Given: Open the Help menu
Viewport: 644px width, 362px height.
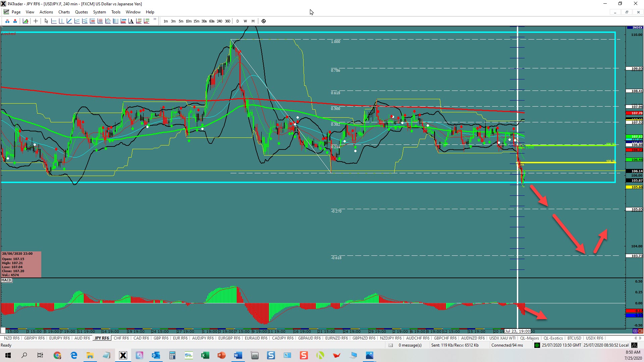Looking at the screenshot, I should [150, 12].
